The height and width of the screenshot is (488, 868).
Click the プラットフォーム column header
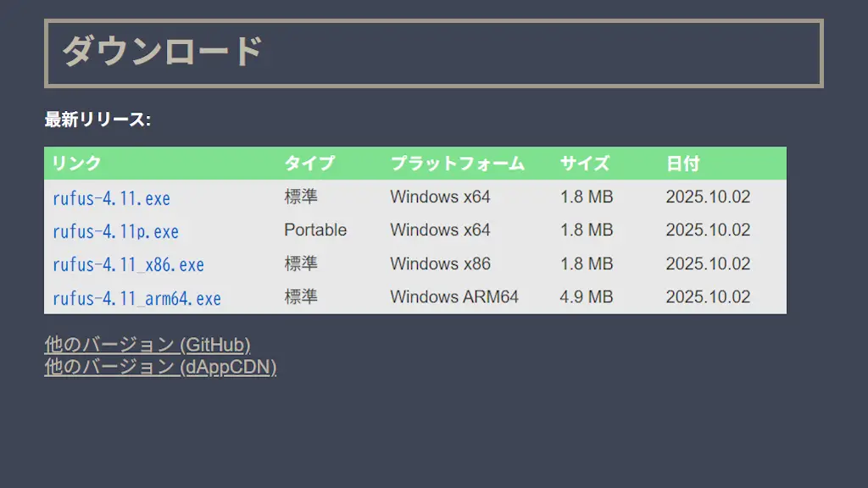[x=457, y=164]
